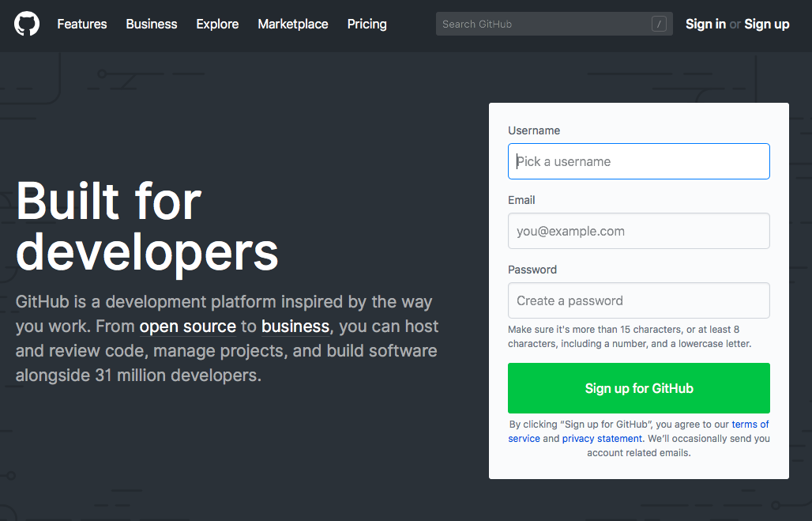Click the slash shortcut key icon
Screen dimensions: 812x521
pos(659,24)
